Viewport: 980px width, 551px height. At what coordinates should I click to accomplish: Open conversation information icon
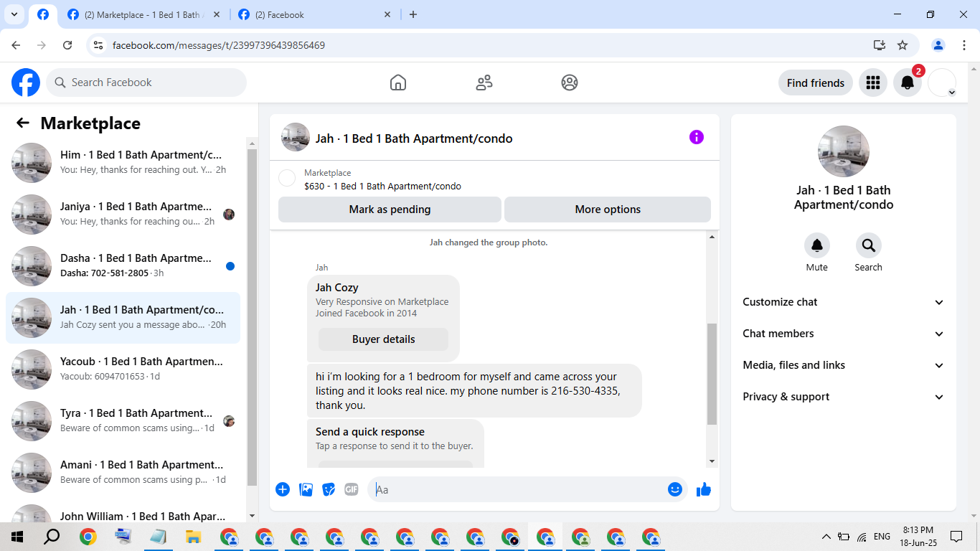tap(697, 137)
